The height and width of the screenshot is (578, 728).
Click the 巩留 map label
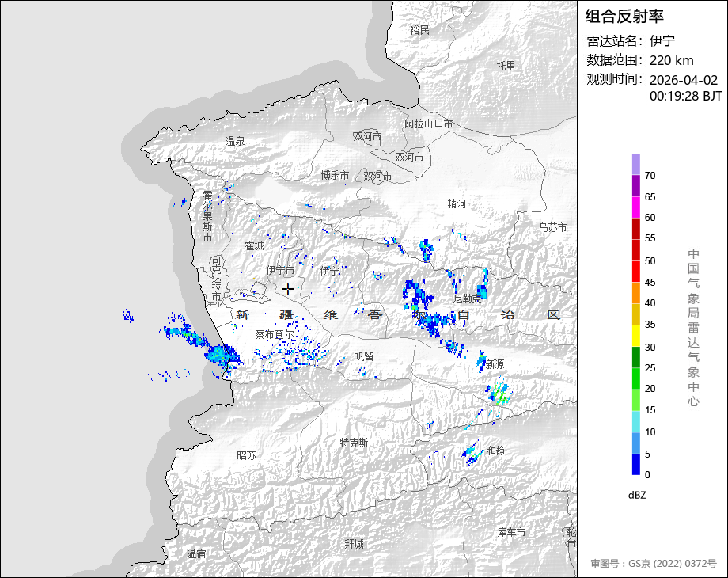point(365,356)
